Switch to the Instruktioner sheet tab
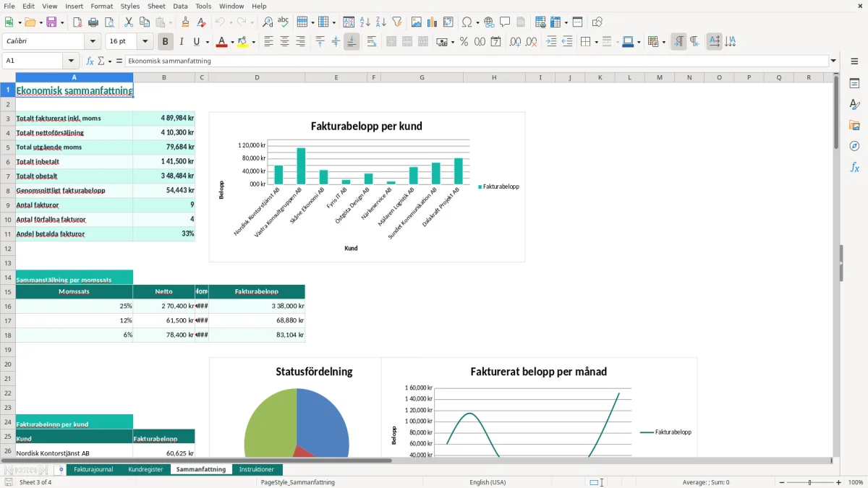The image size is (868, 488). point(257,469)
